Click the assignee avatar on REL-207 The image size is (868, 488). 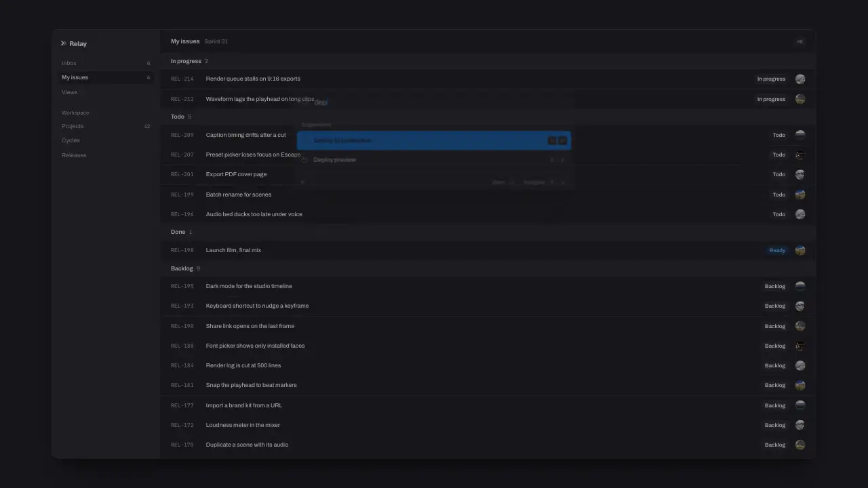[x=800, y=155]
